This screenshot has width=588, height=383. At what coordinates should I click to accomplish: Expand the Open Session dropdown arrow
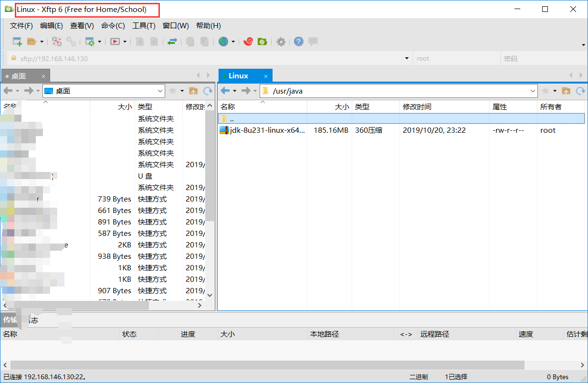42,42
